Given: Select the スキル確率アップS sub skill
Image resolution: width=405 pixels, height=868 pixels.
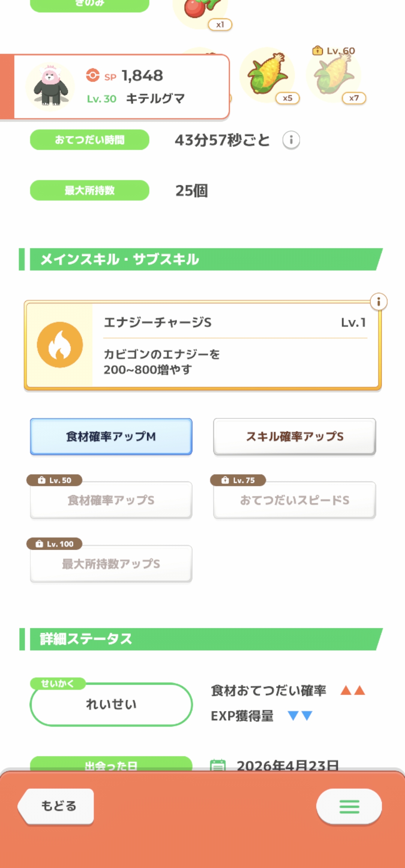Looking at the screenshot, I should 294,437.
